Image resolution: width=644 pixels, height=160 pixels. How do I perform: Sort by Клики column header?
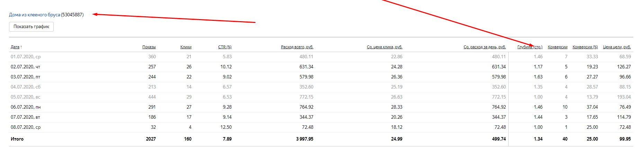(x=186, y=47)
